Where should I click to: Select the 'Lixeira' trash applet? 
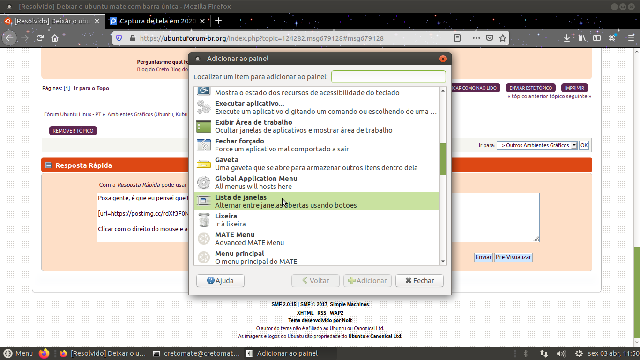click(317, 220)
